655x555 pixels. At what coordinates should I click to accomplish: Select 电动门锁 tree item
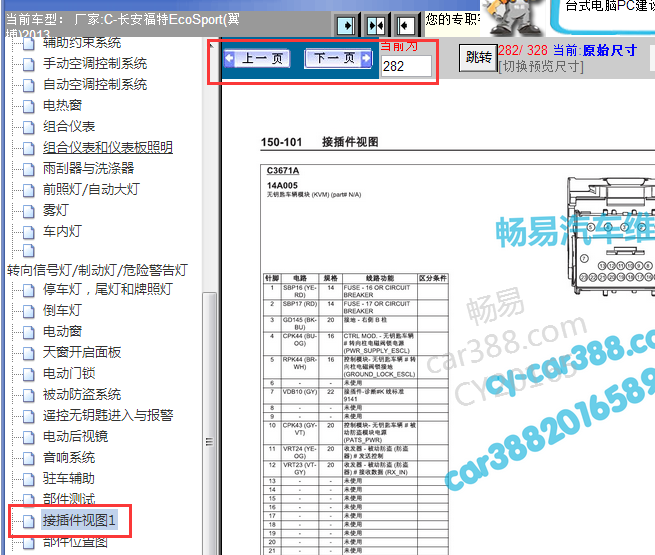tap(69, 373)
